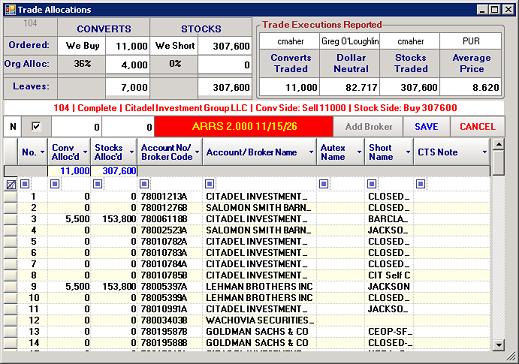Click the vertical scrollbar thumb
The height and width of the screenshot is (364, 519).
(x=498, y=163)
